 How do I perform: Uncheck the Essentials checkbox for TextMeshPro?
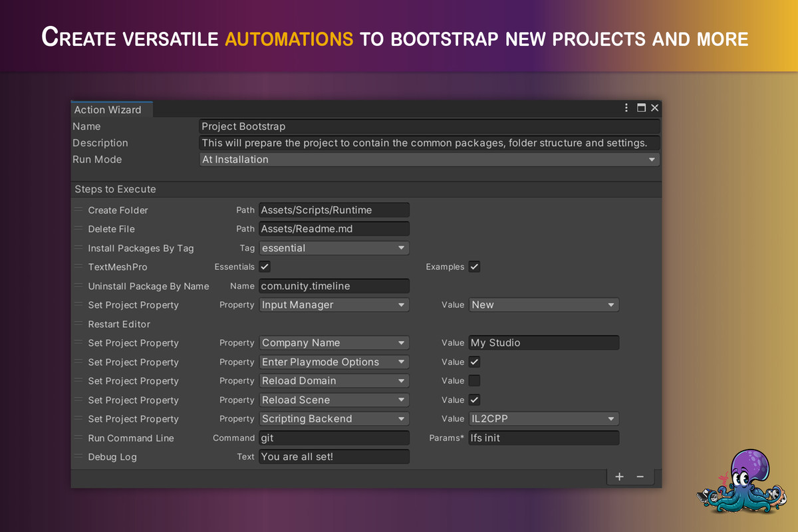click(x=264, y=267)
